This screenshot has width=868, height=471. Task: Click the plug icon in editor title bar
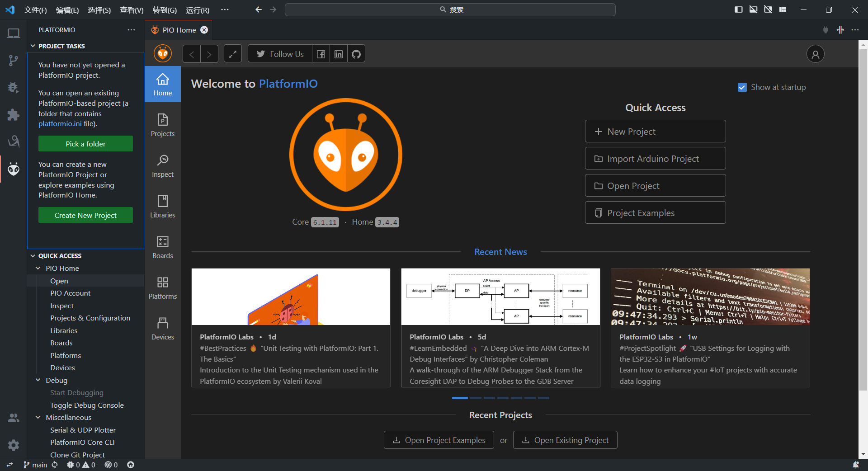click(826, 30)
